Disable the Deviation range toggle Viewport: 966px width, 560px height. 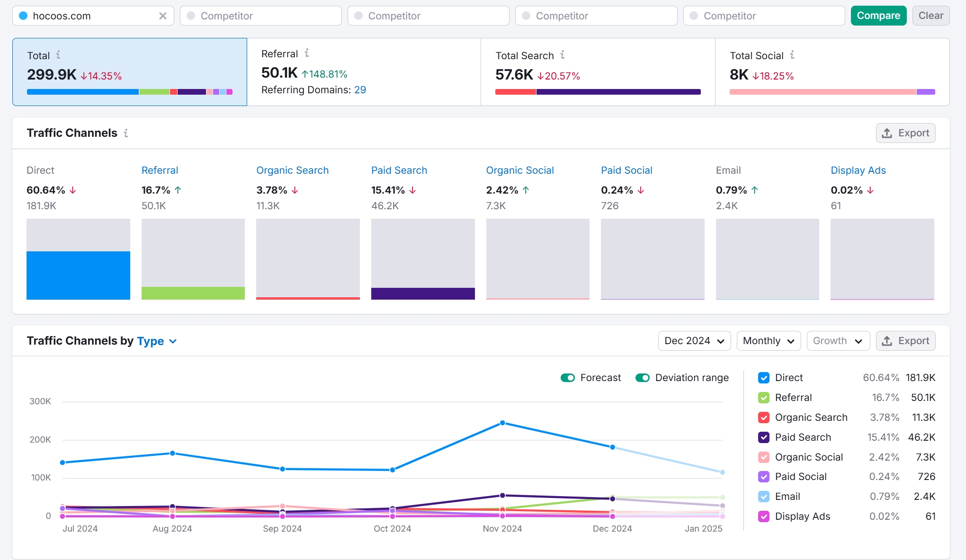pyautogui.click(x=642, y=378)
